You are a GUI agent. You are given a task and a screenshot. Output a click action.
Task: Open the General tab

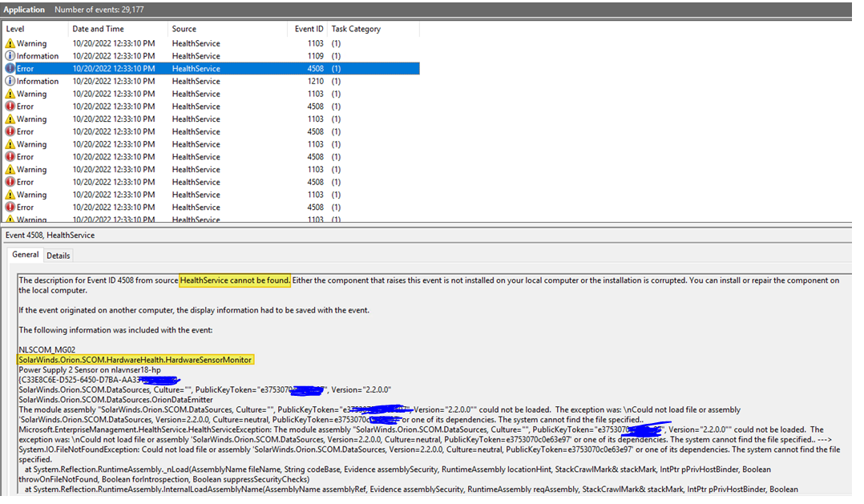tap(26, 255)
